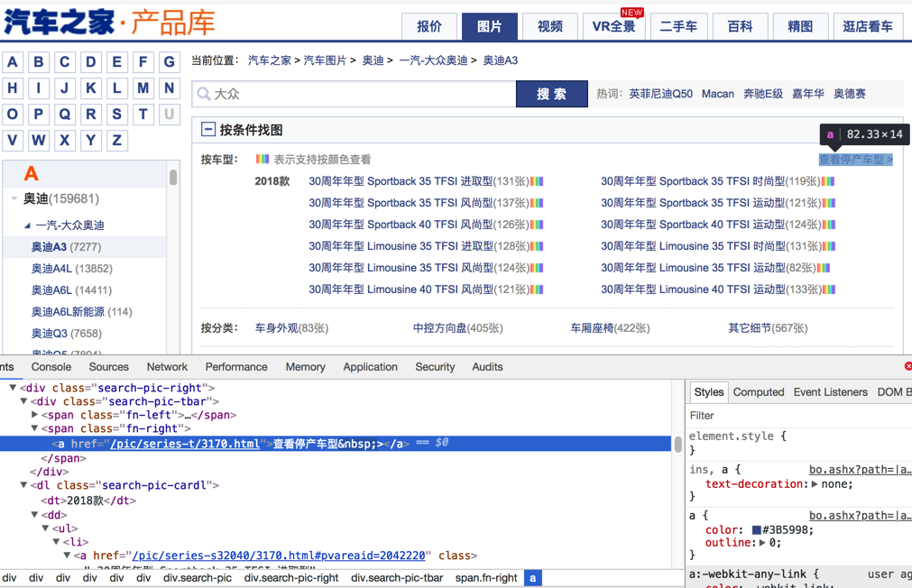Click color icon beside Sportback 35 风尚型(137张)

(536, 203)
